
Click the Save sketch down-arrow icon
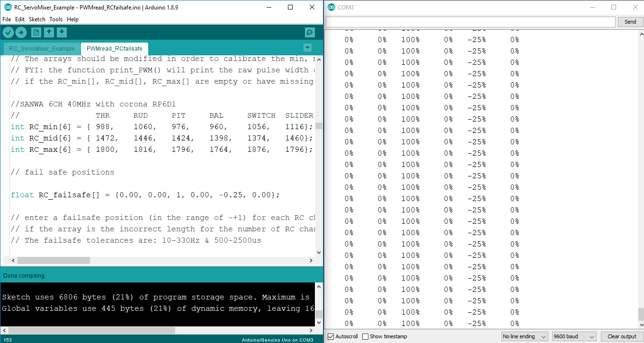point(62,32)
